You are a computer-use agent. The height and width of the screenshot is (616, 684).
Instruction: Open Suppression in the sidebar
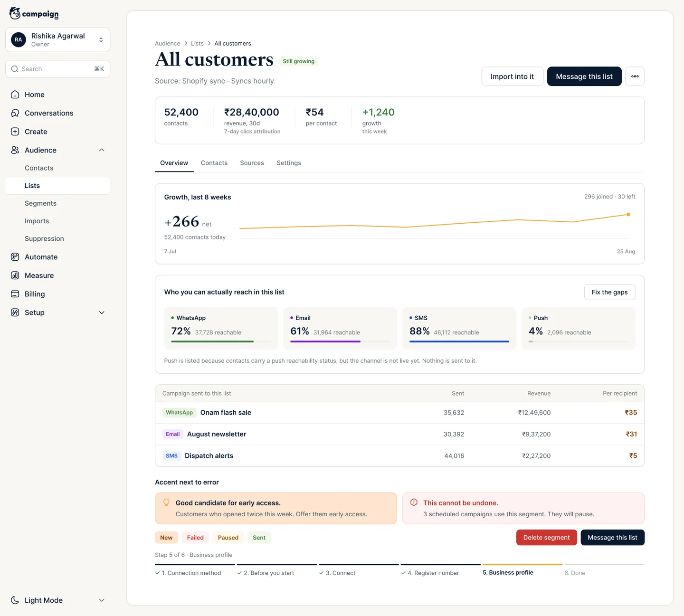58,238
